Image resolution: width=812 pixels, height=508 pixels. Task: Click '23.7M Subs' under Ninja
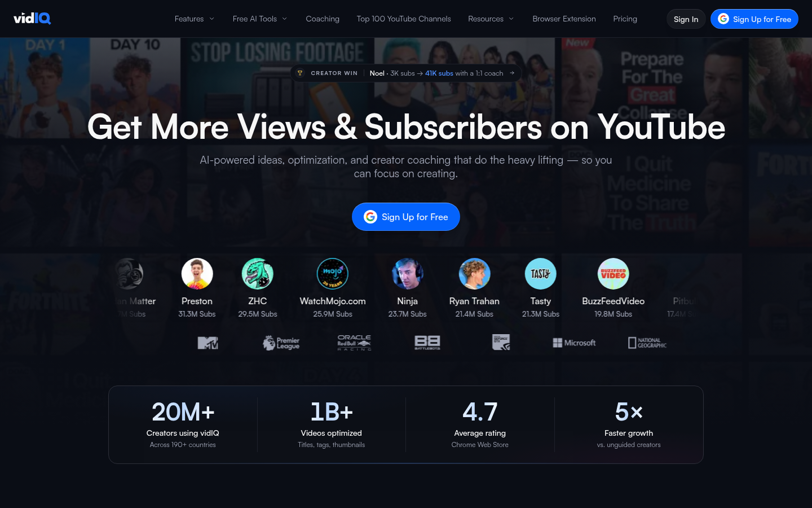407,314
